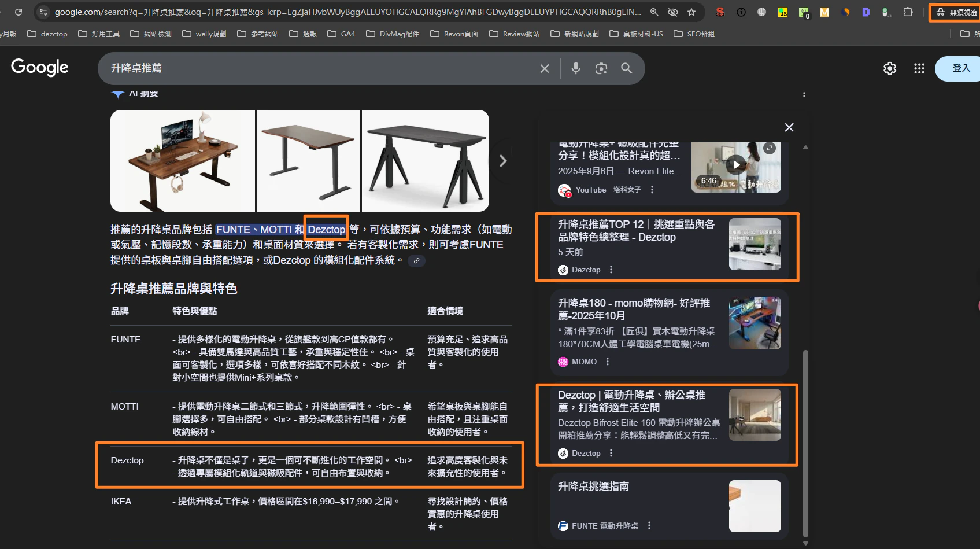The image size is (980, 549).
Task: Open the 好用工具 bookmarks folder
Action: (x=99, y=34)
